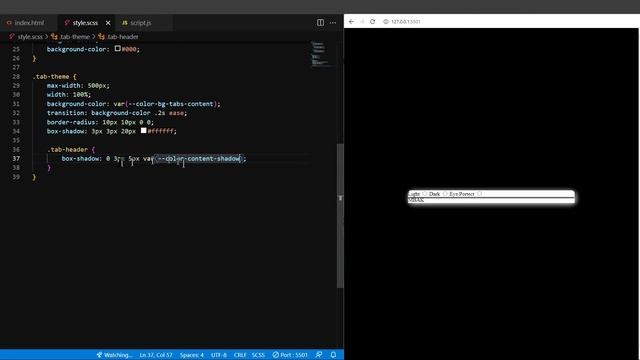The width and height of the screenshot is (640, 360).
Task: Open feedback icon in status bar
Action: pos(319,355)
